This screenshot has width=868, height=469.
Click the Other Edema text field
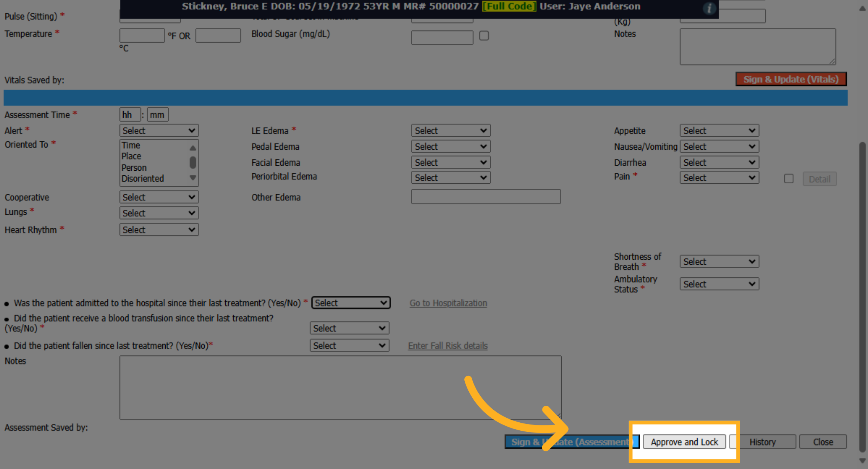[x=486, y=196]
